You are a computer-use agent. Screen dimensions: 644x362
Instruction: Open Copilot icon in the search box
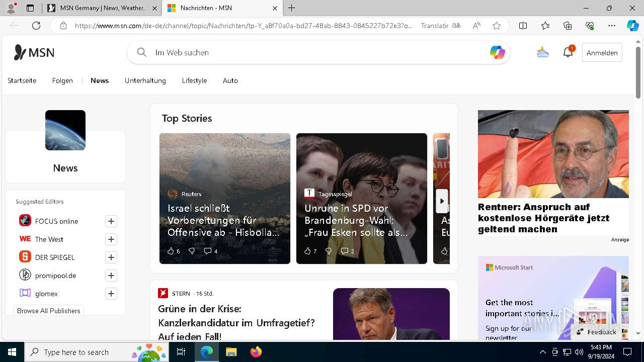point(497,52)
